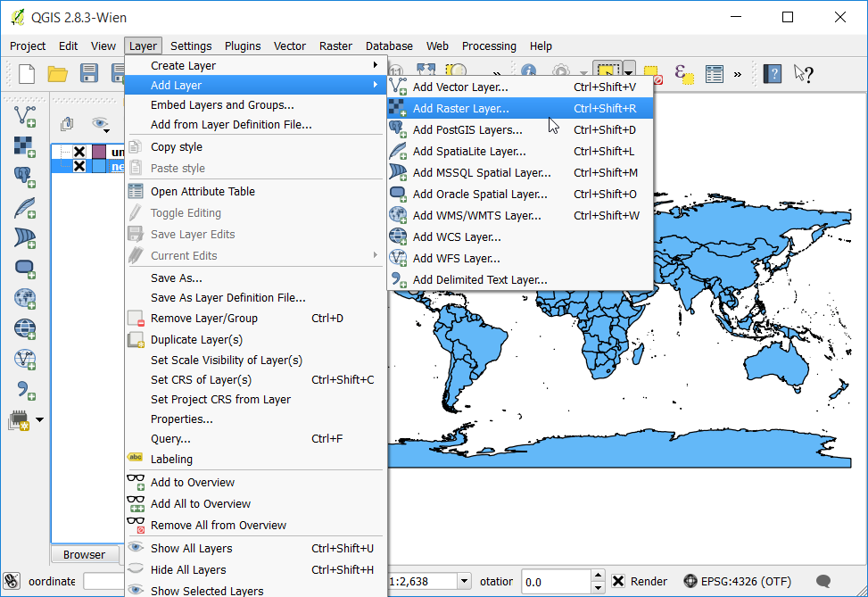Image resolution: width=868 pixels, height=597 pixels.
Task: Open the layer visibility eye filter
Action: [100, 123]
